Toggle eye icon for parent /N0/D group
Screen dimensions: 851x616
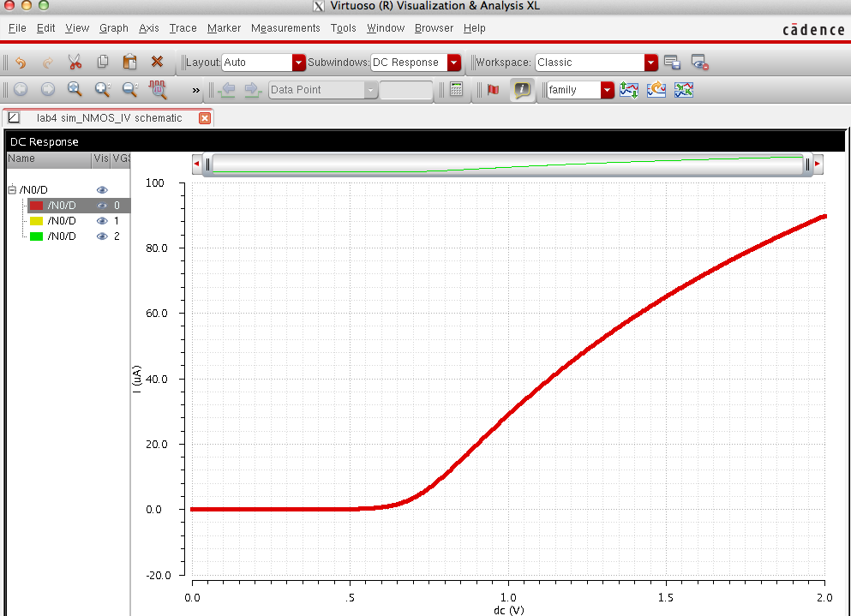(x=102, y=189)
